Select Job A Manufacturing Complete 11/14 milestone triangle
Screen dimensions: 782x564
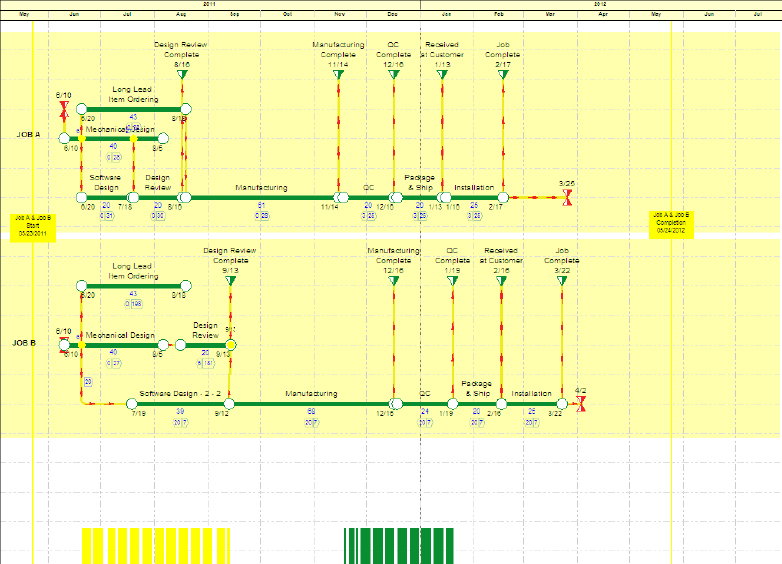click(x=339, y=74)
